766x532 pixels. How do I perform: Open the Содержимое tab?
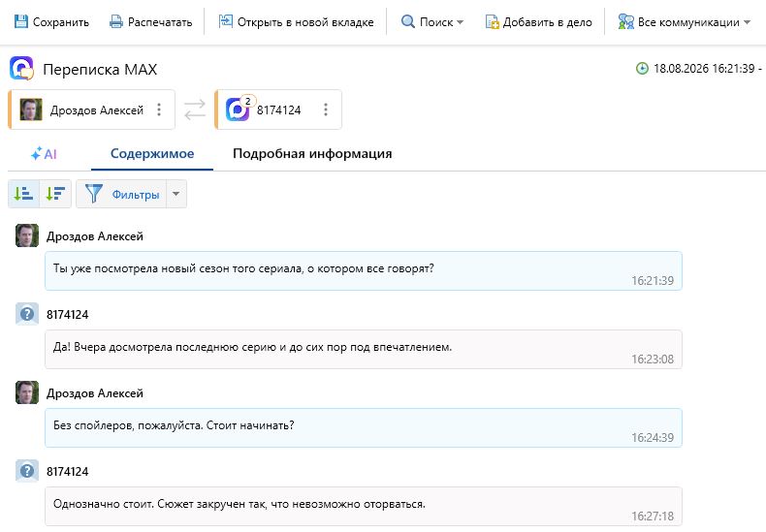click(x=152, y=154)
